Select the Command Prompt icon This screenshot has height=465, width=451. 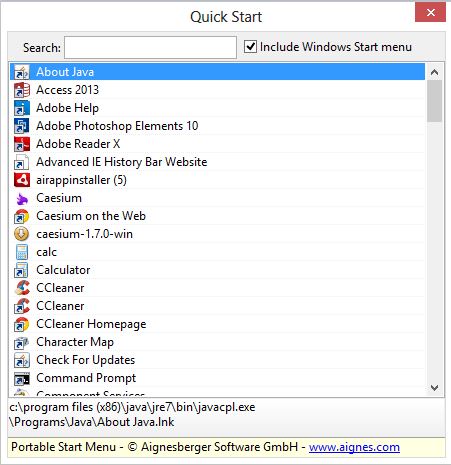[22, 378]
